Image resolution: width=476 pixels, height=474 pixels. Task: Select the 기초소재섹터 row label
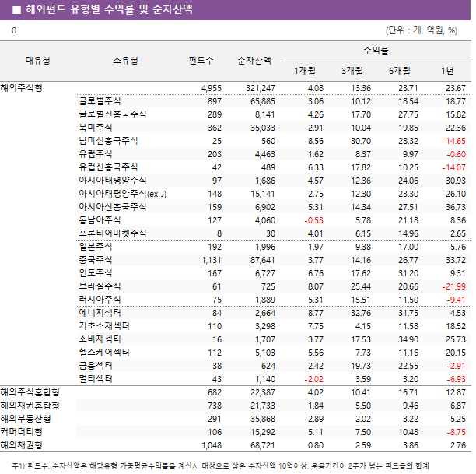pyautogui.click(x=103, y=326)
